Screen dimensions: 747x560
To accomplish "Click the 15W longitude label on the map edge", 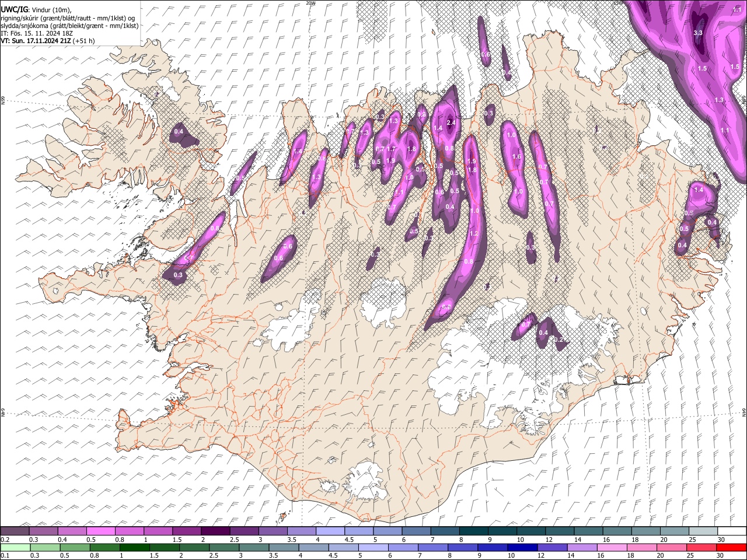I will click(617, 3).
